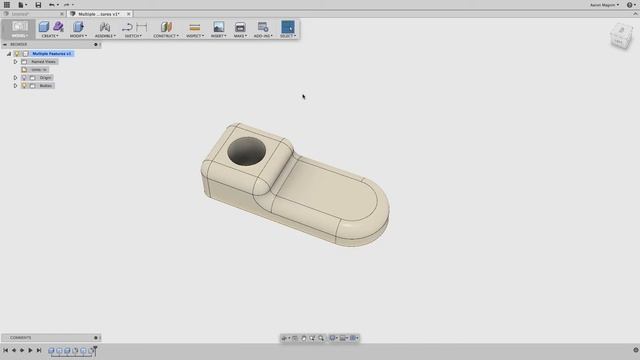Toggle visibility lightbulb of root component

click(17, 53)
